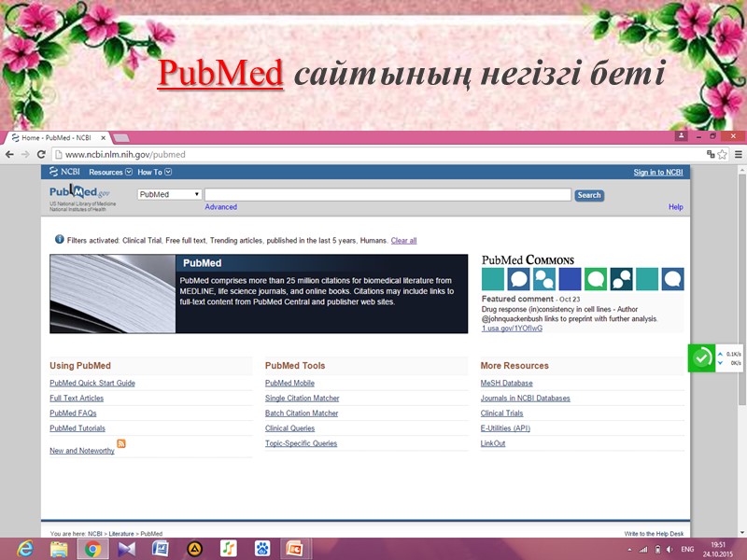Viewport: 747px width, 560px height.
Task: Bookmark the page with star icon
Action: [x=722, y=154]
